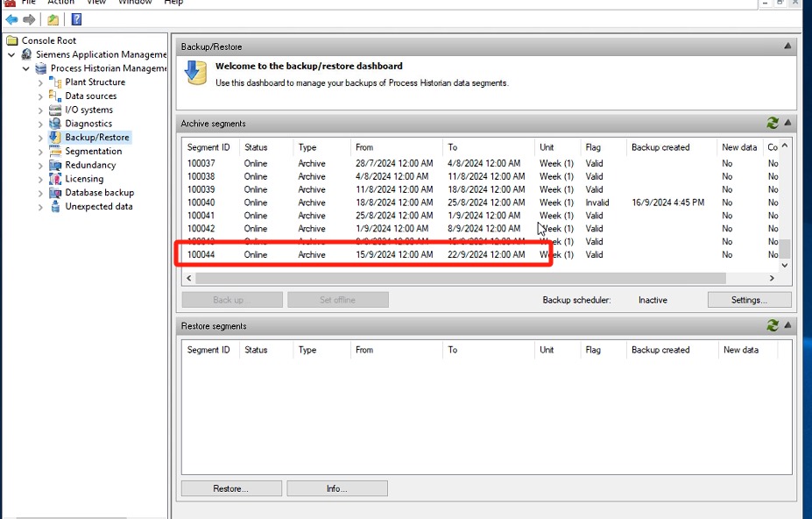The width and height of the screenshot is (812, 519).
Task: Click the Data sources icon
Action: coord(55,96)
